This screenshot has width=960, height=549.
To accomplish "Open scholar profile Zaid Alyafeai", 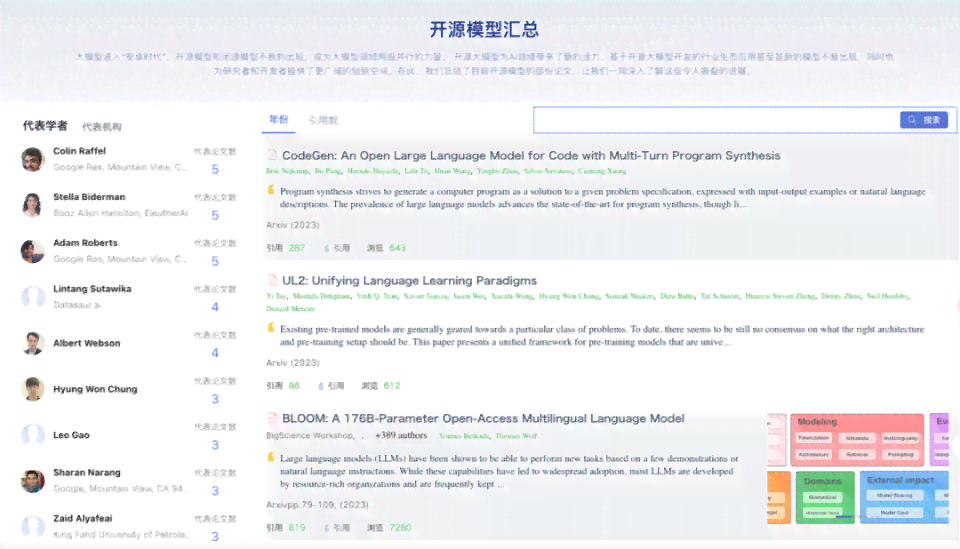I will click(x=82, y=518).
